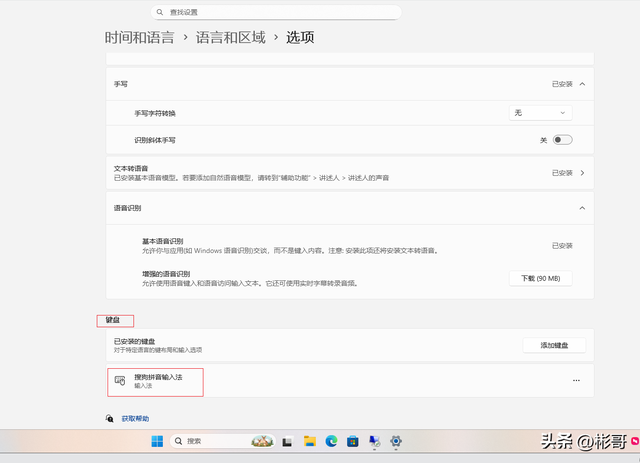Launch Microsoft Edge from the taskbar

coord(331,441)
